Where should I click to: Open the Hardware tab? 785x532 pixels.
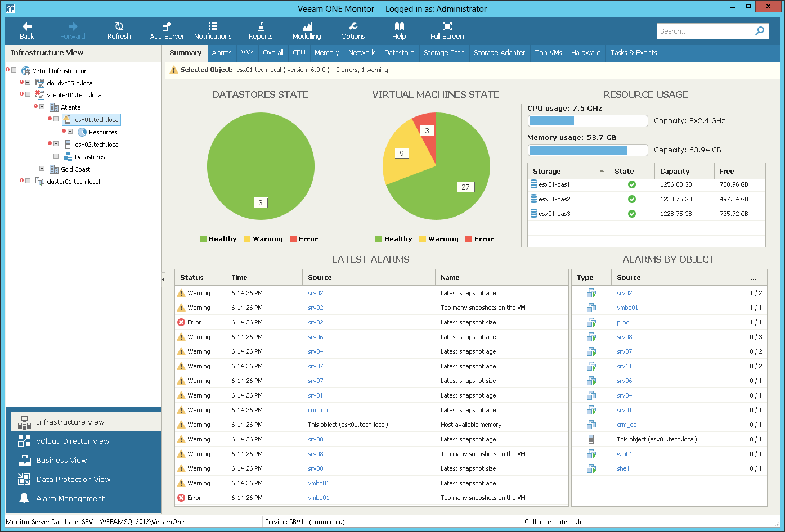click(586, 53)
